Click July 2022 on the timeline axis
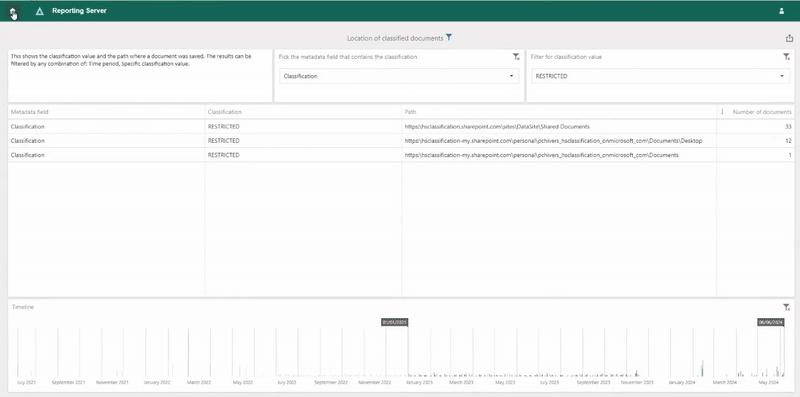Viewport: 800px width, 397px height. click(287, 382)
